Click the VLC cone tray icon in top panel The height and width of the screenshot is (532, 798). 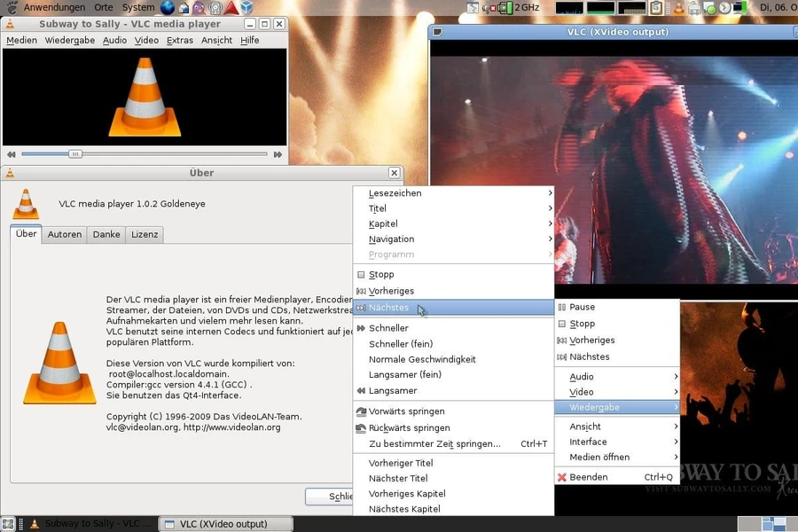pos(678,8)
